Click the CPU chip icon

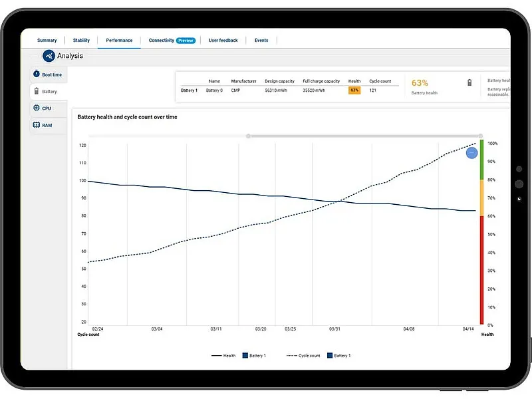(37, 108)
